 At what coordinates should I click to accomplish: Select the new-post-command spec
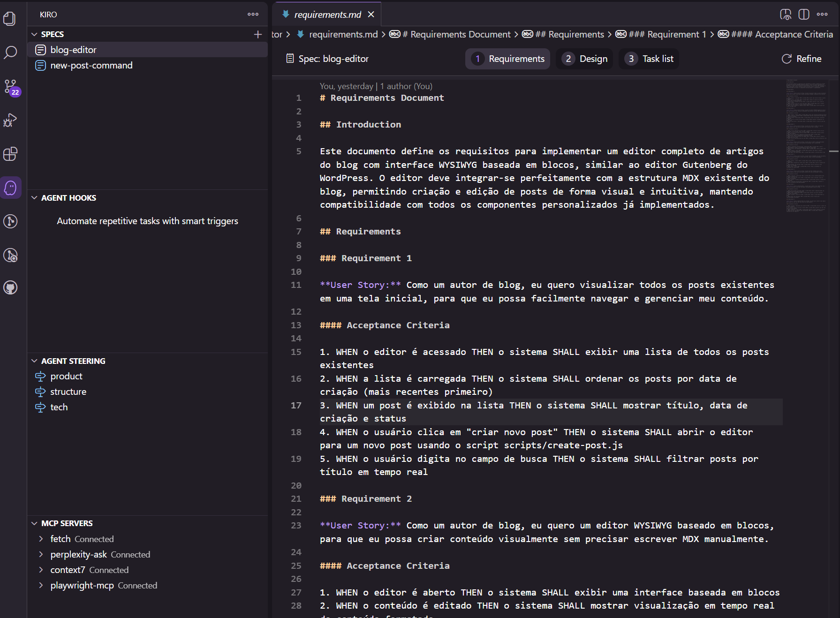(x=147, y=65)
